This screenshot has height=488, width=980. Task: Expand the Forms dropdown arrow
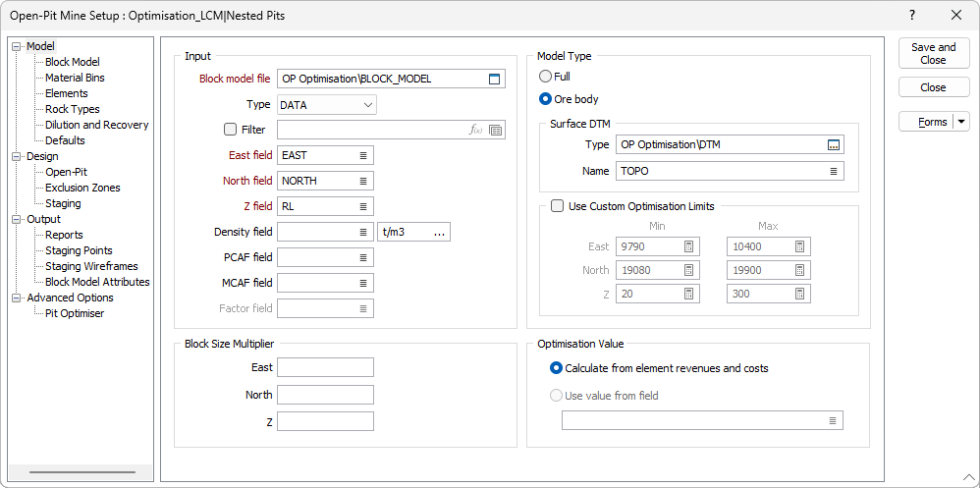961,122
